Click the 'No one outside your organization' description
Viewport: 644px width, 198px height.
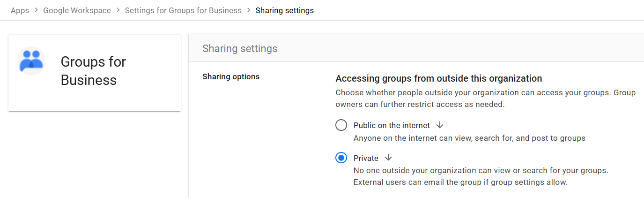[481, 176]
